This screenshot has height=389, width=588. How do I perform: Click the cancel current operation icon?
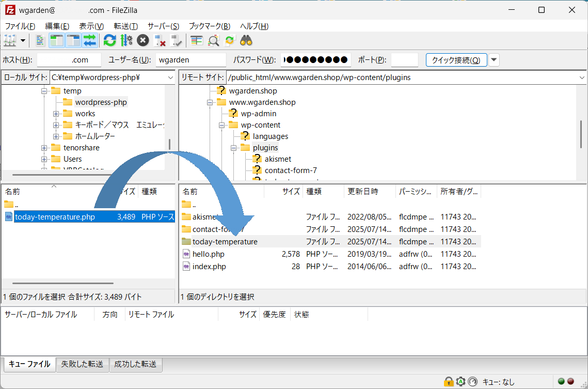tap(143, 40)
